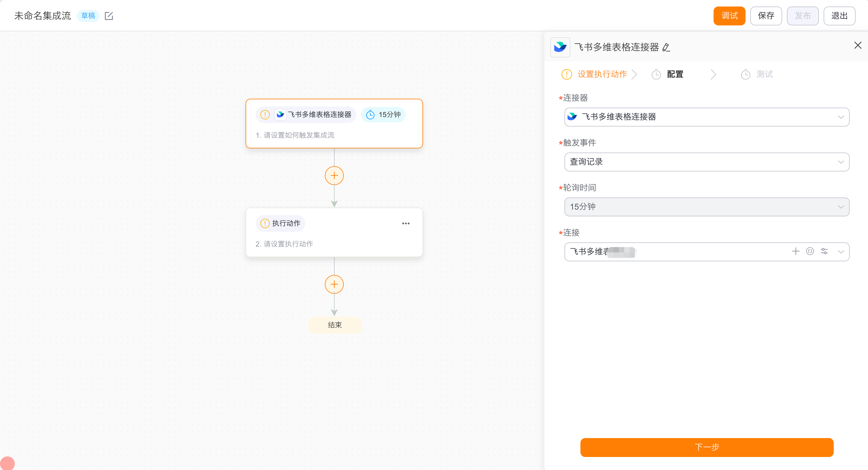Click the 15分钟 timer badge on trigger node
The width and height of the screenshot is (868, 470).
coord(383,115)
